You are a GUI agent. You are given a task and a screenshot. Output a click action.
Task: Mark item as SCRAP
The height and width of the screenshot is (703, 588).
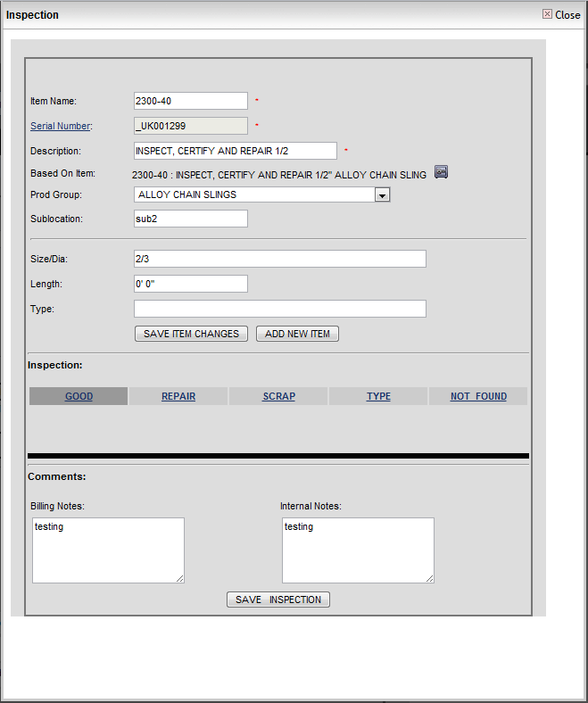[278, 396]
